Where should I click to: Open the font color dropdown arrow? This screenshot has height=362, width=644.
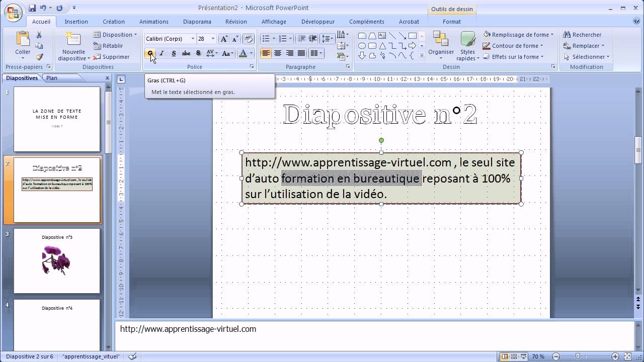click(251, 53)
